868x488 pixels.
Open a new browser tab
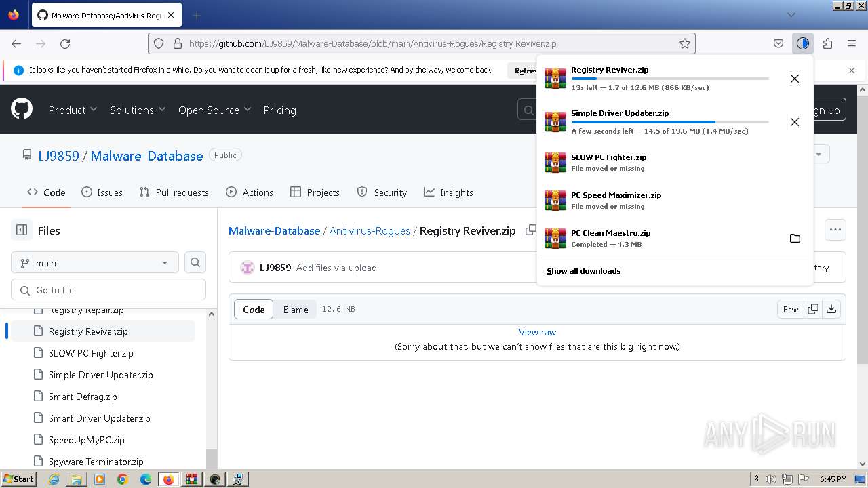tap(196, 15)
